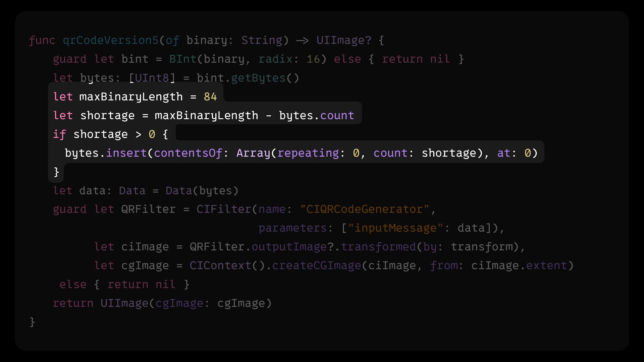
Task: Click the number 84 literal
Action: click(x=210, y=97)
